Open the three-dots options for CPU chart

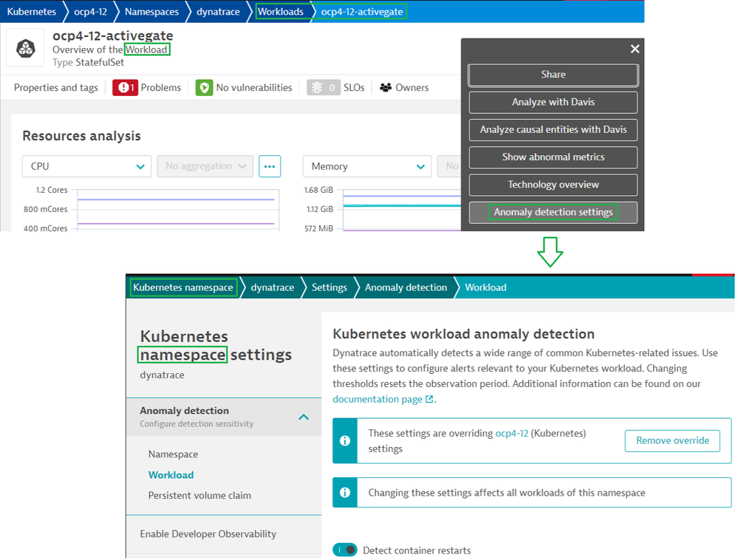(270, 166)
